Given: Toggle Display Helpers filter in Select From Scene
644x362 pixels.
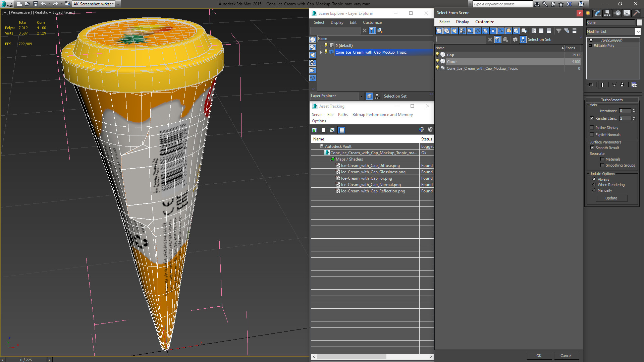Looking at the screenshot, I should click(470, 31).
